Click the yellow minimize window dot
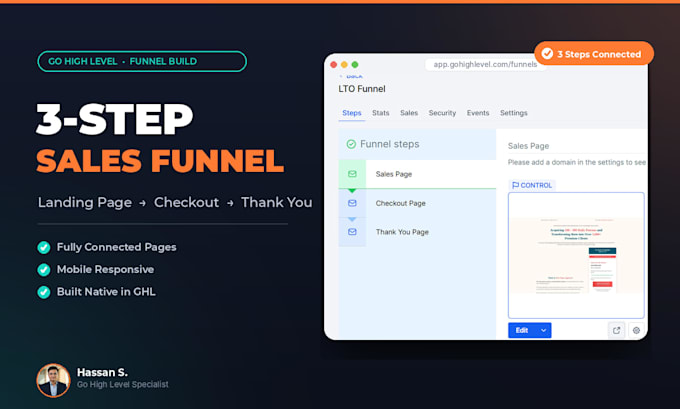680x409 pixels. coord(344,65)
